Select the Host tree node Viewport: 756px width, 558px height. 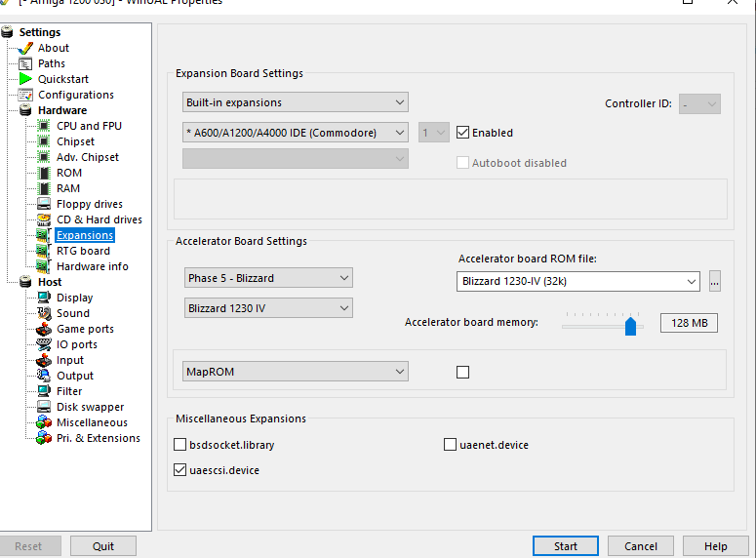coord(50,282)
